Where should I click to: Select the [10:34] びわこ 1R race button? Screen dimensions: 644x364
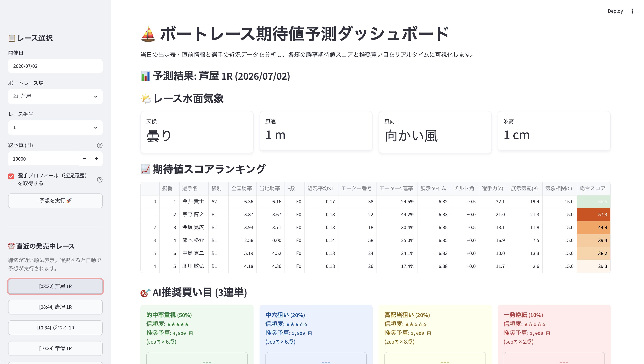(55, 328)
